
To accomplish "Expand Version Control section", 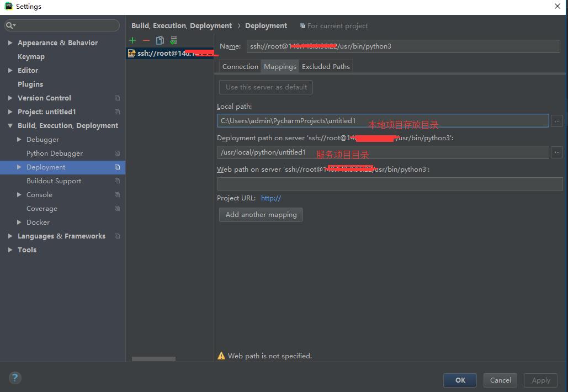I will [x=10, y=98].
